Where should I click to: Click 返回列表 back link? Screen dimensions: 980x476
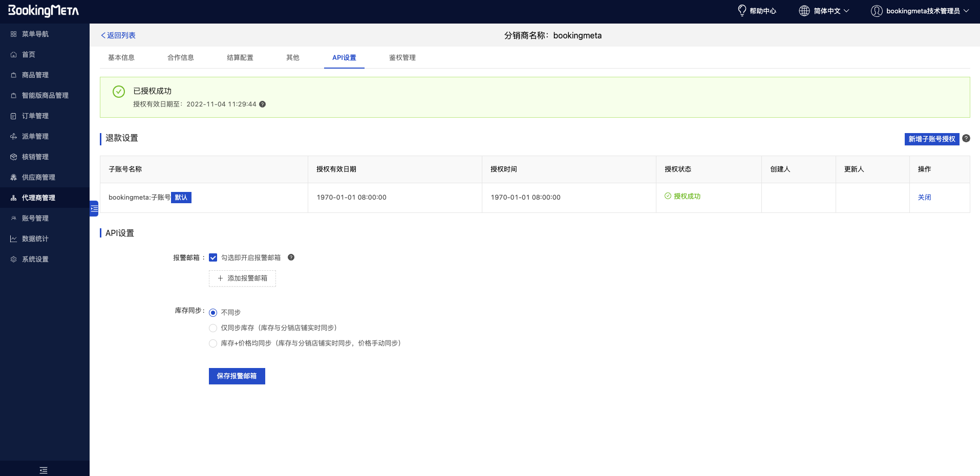tap(118, 35)
